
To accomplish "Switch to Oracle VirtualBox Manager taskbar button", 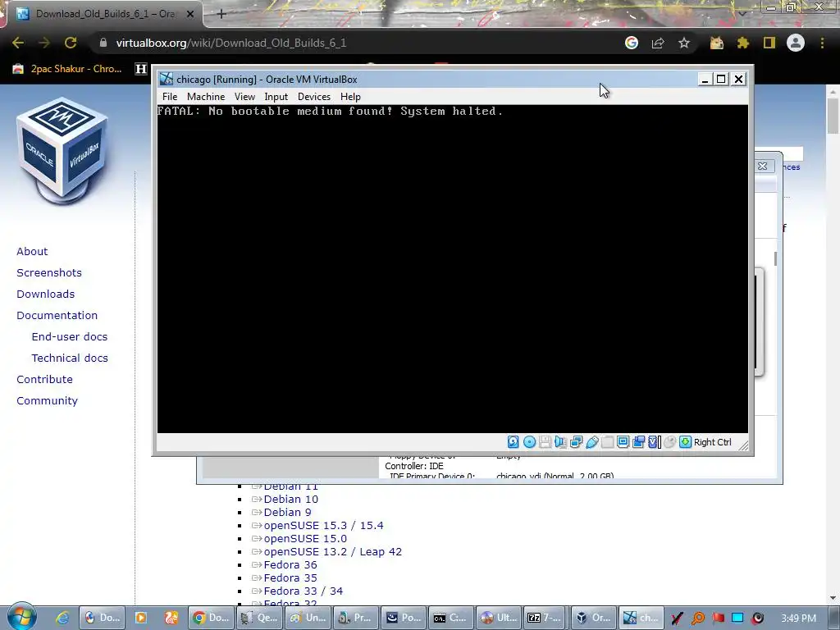I will pos(592,618).
